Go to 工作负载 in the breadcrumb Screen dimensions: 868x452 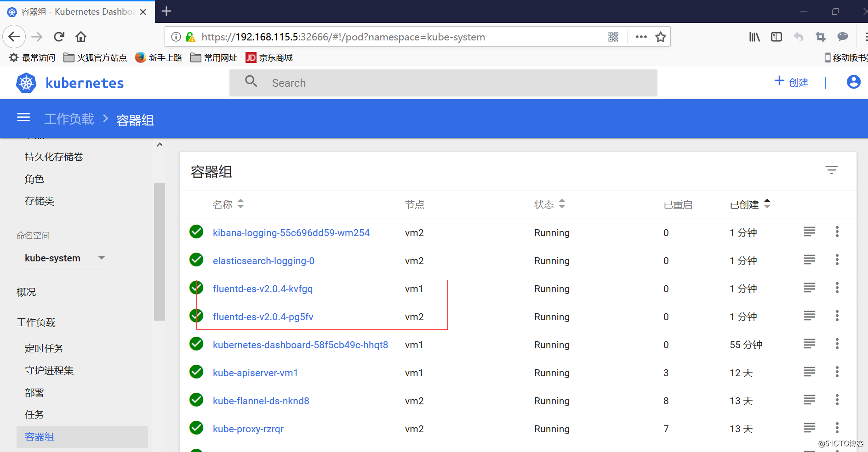[69, 119]
